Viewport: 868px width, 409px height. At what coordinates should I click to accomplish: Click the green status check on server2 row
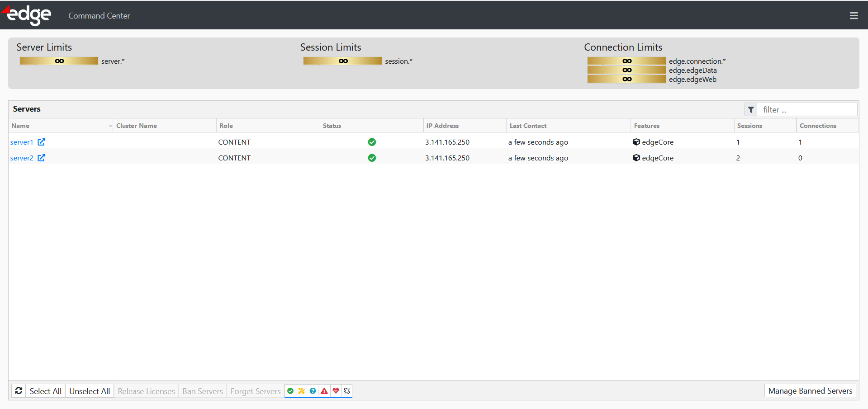(x=372, y=158)
